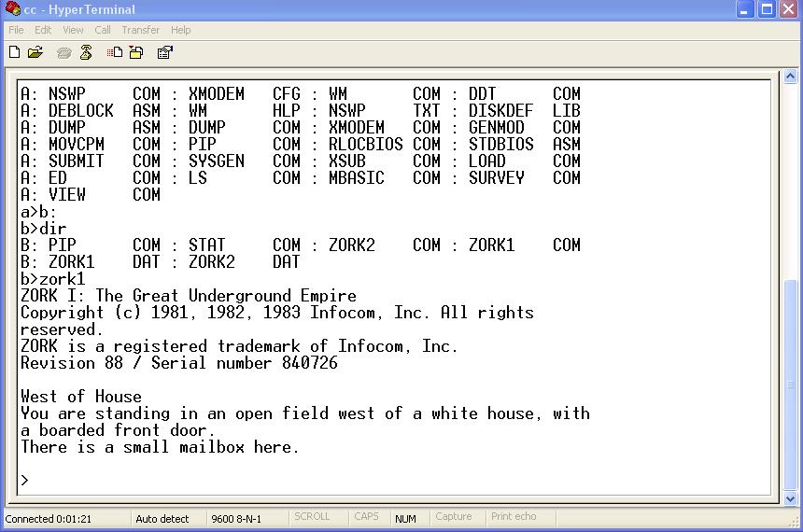
Task: Click 'ZORK I: The Great Underground Empire' title
Action: point(189,296)
